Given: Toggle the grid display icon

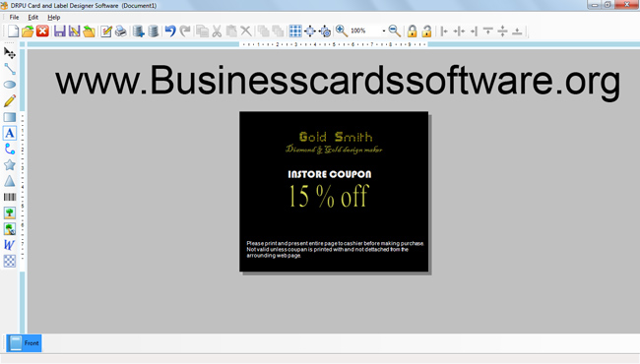Looking at the screenshot, I should pos(295,30).
